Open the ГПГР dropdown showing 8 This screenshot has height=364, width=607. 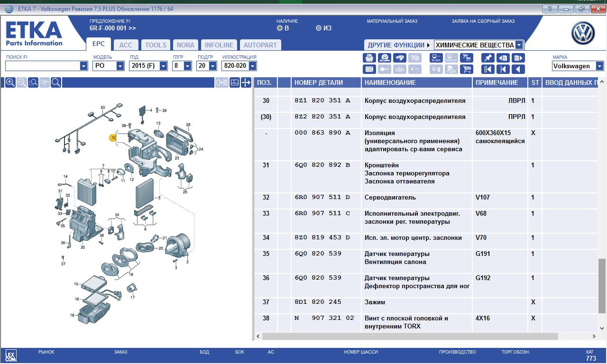(189, 66)
